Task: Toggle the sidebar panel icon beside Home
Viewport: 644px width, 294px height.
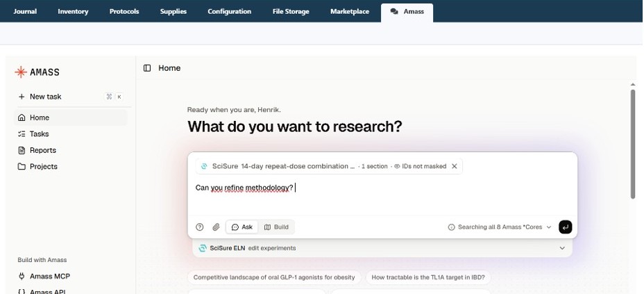Action: (147, 68)
